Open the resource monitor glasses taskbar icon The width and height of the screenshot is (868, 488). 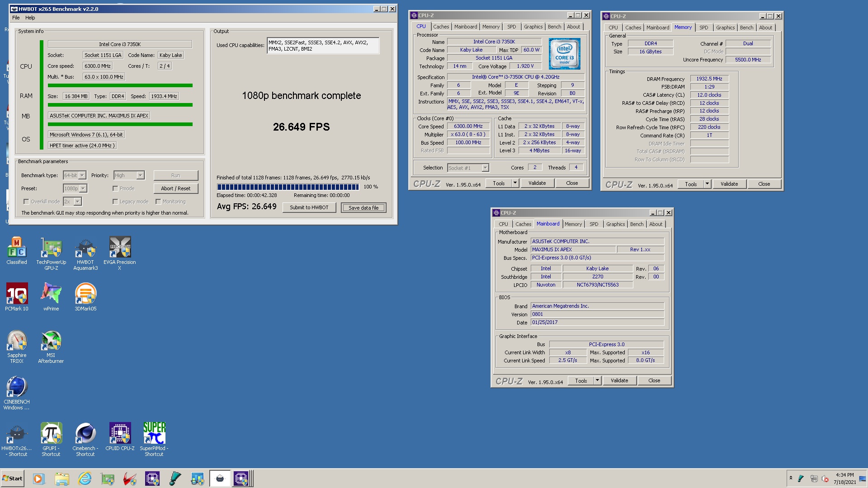198,479
